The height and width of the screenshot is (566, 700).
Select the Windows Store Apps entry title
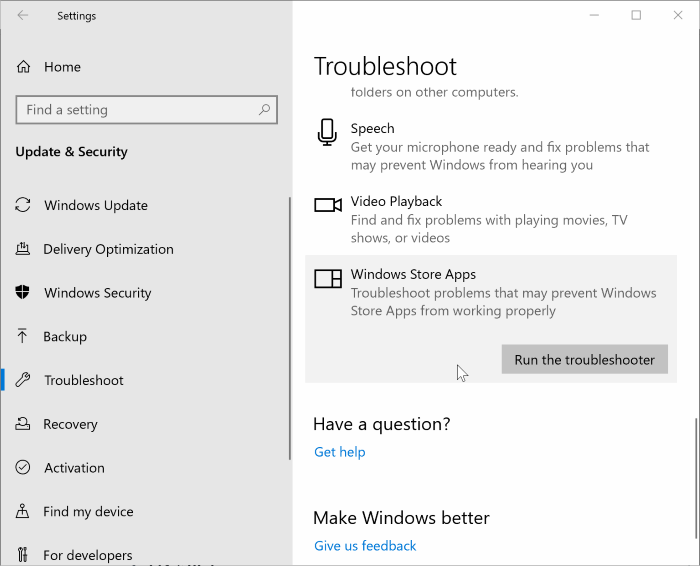[413, 274]
